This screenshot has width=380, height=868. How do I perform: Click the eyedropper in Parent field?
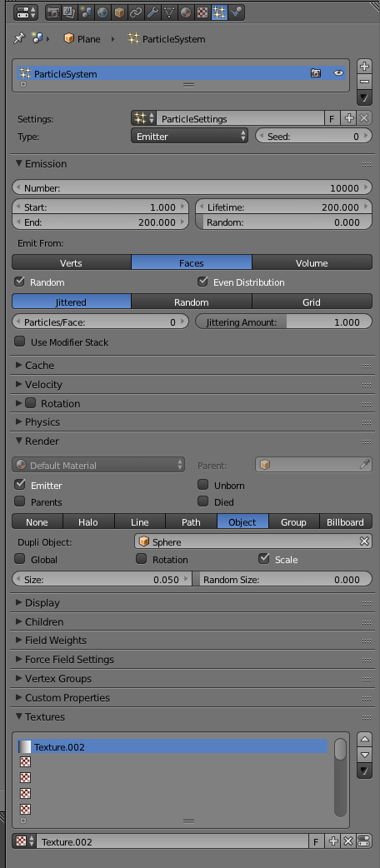pos(364,465)
